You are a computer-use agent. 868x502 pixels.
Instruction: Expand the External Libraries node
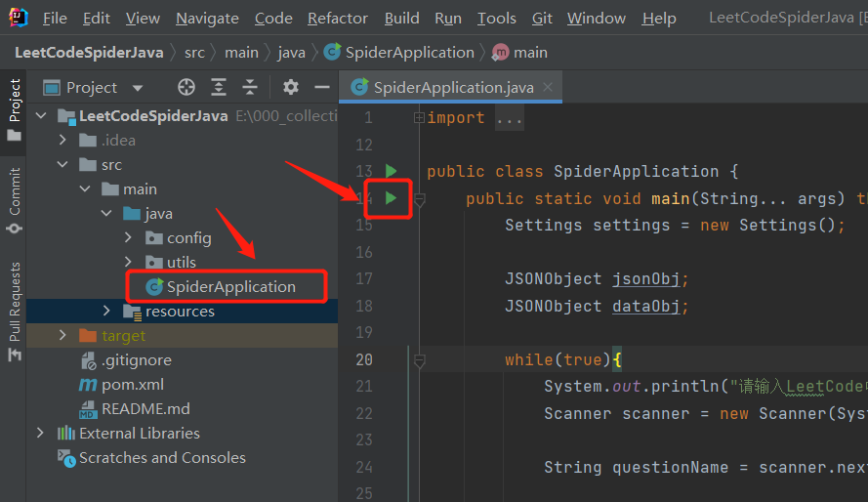40,433
